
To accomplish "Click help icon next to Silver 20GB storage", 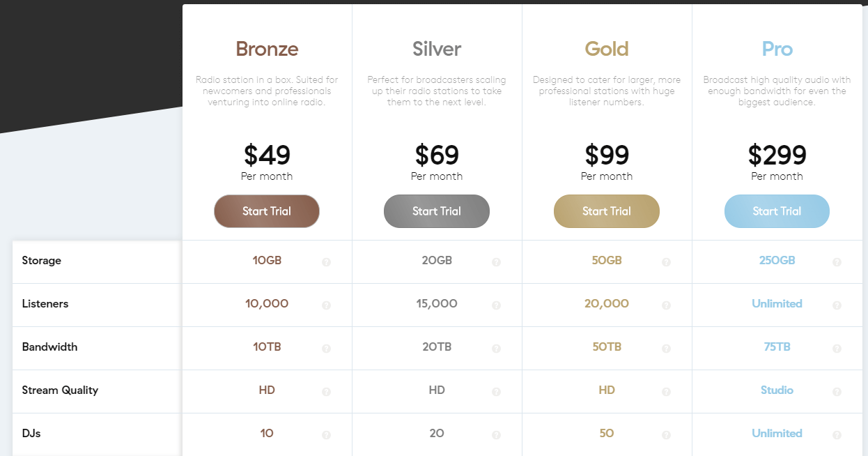I will pyautogui.click(x=496, y=262).
